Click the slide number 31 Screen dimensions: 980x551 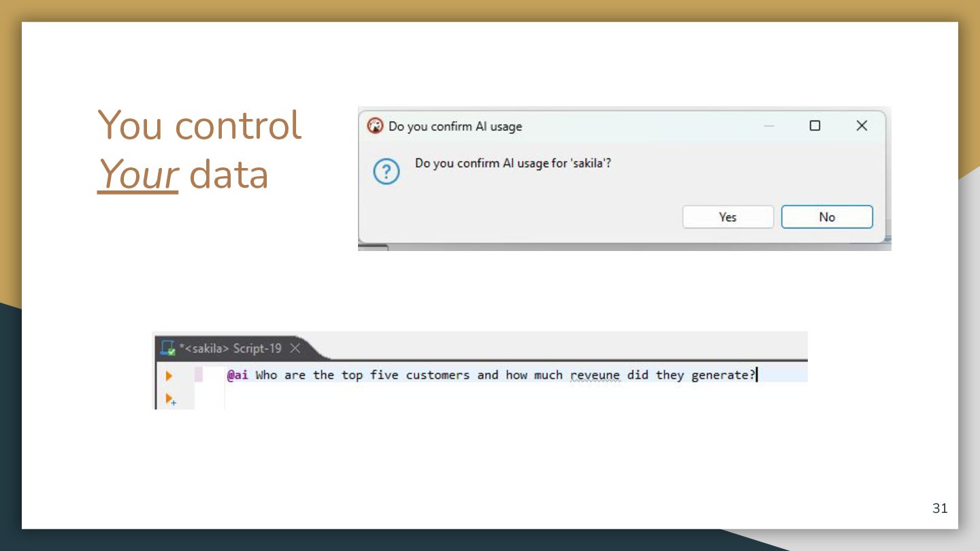(940, 508)
